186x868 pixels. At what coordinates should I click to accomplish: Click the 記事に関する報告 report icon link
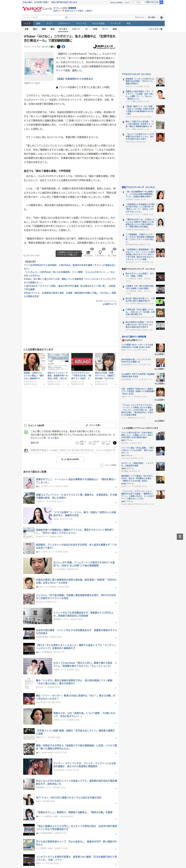[x=31, y=255]
